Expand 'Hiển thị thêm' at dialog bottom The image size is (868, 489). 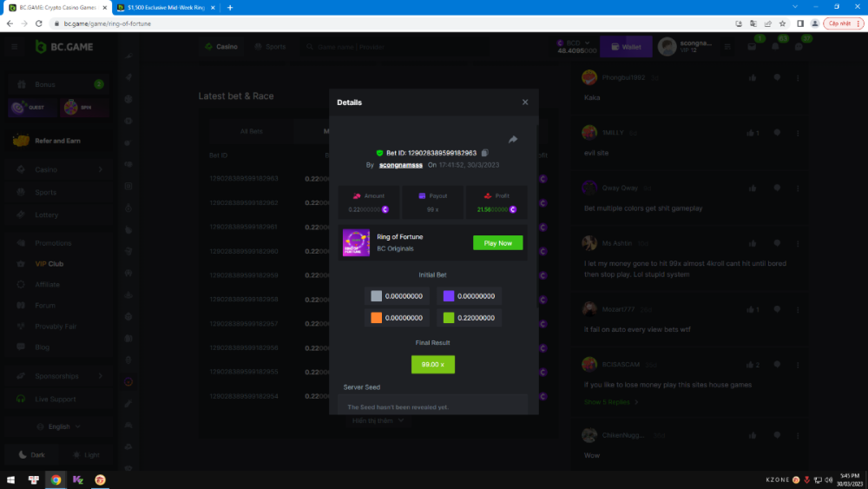pyautogui.click(x=378, y=420)
